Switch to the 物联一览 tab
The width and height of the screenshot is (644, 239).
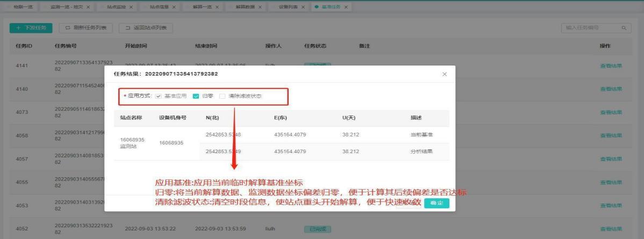[x=23, y=7]
